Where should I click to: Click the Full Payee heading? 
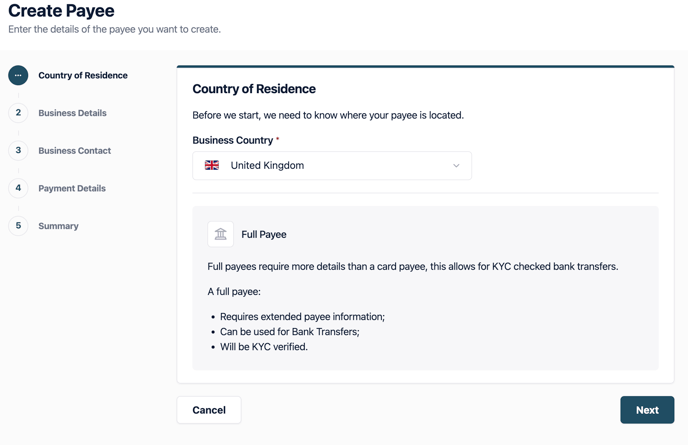click(x=264, y=234)
